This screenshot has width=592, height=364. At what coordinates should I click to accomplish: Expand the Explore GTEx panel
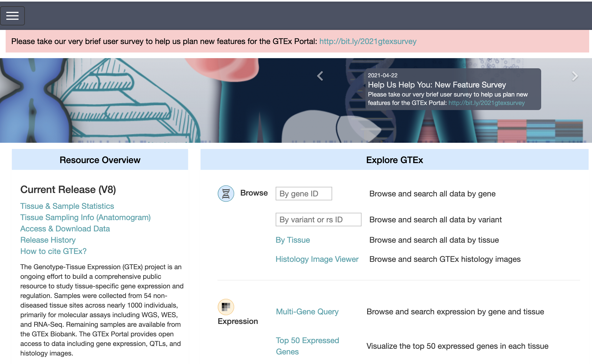coord(394,160)
